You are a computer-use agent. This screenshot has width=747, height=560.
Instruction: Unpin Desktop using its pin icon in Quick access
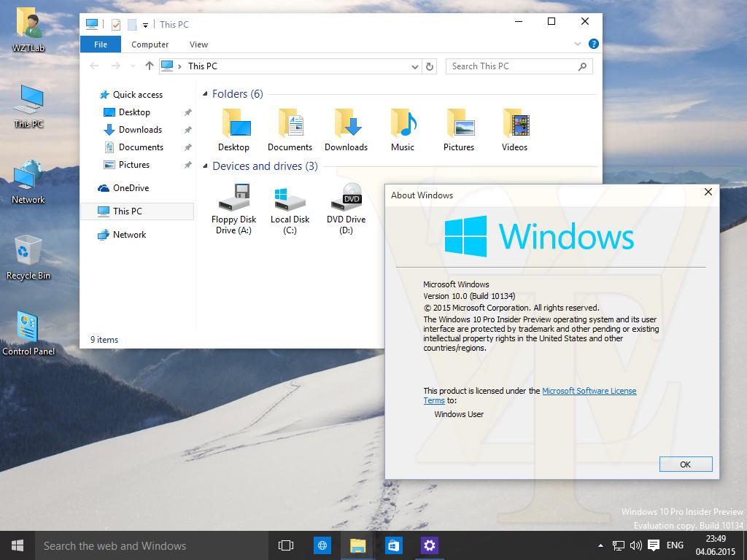187,112
